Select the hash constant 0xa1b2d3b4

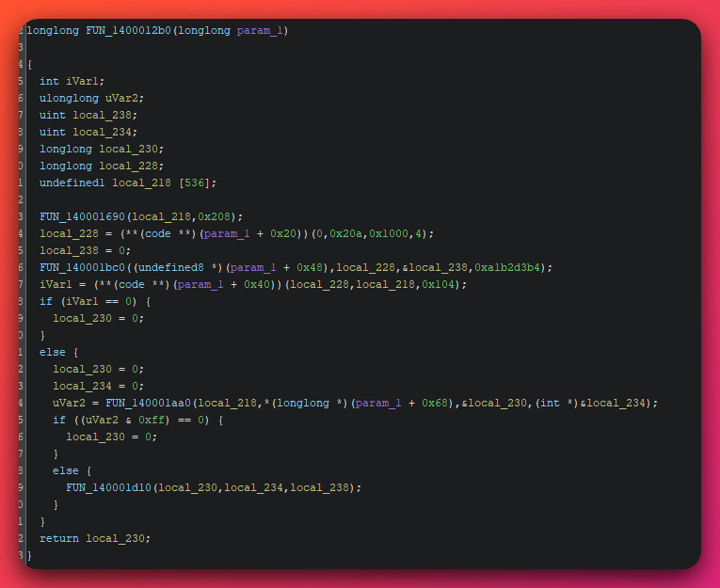[507, 267]
